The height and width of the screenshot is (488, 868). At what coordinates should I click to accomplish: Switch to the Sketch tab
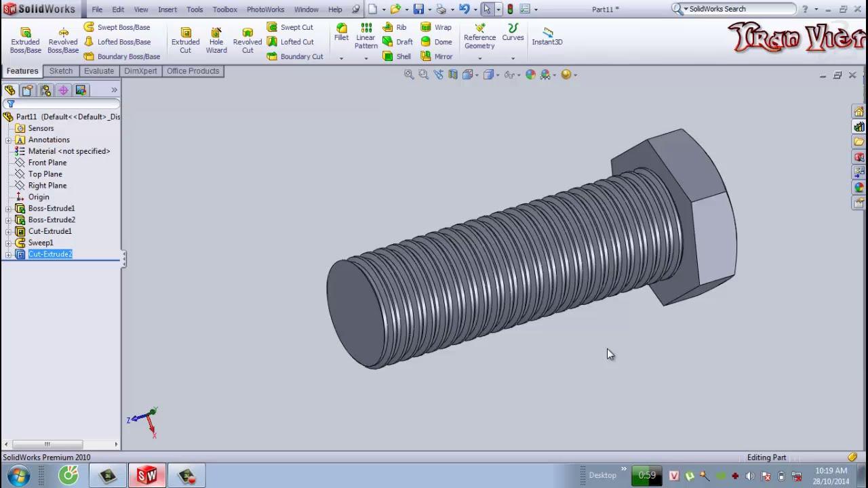point(60,71)
